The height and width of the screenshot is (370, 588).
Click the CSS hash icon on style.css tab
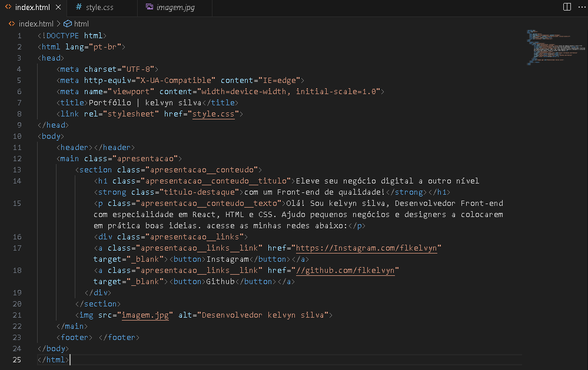[x=78, y=7]
